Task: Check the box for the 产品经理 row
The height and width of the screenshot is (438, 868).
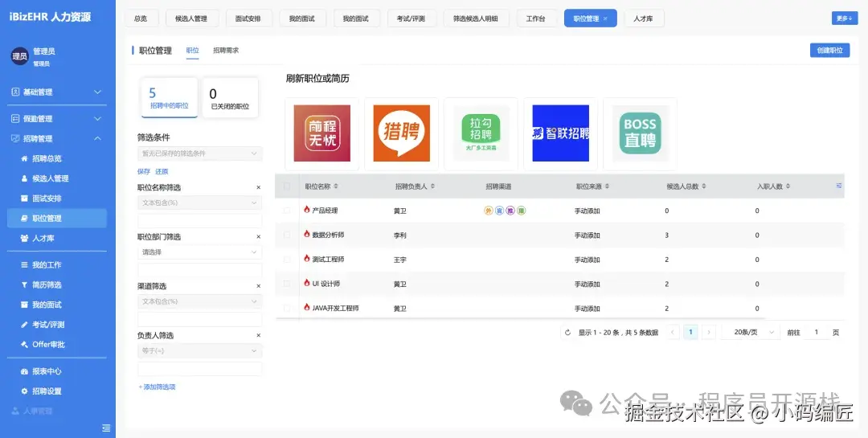Action: [287, 211]
